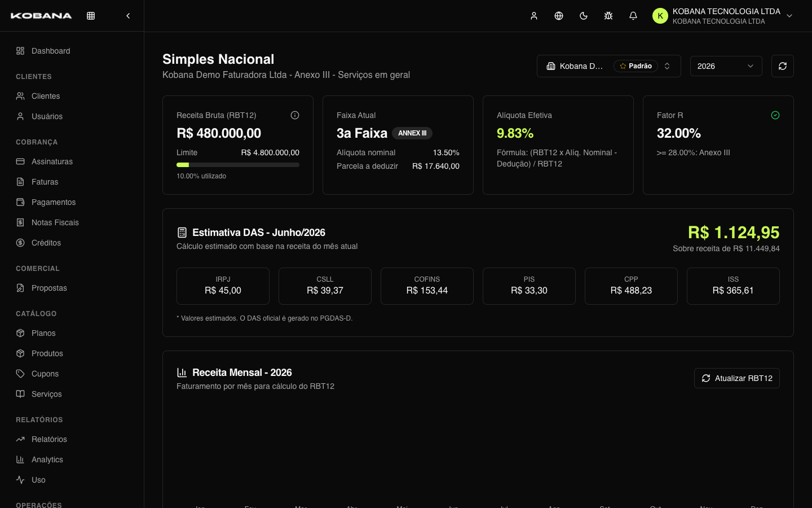812x508 pixels.
Task: Click the ISS R$ 365,61 card
Action: click(x=733, y=286)
